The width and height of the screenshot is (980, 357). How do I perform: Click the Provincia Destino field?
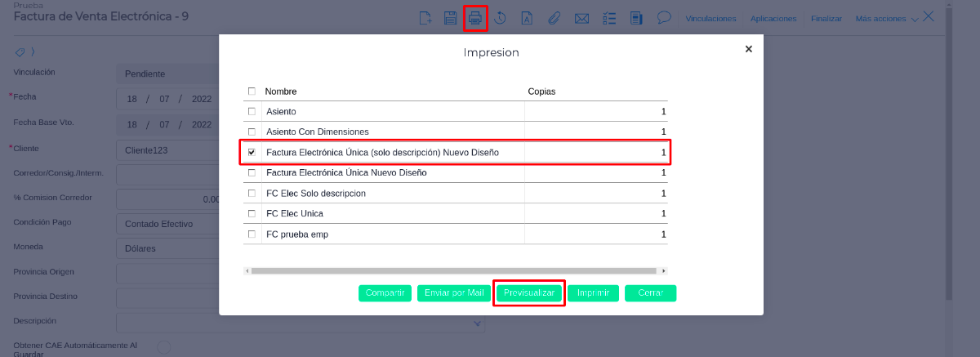click(167, 298)
